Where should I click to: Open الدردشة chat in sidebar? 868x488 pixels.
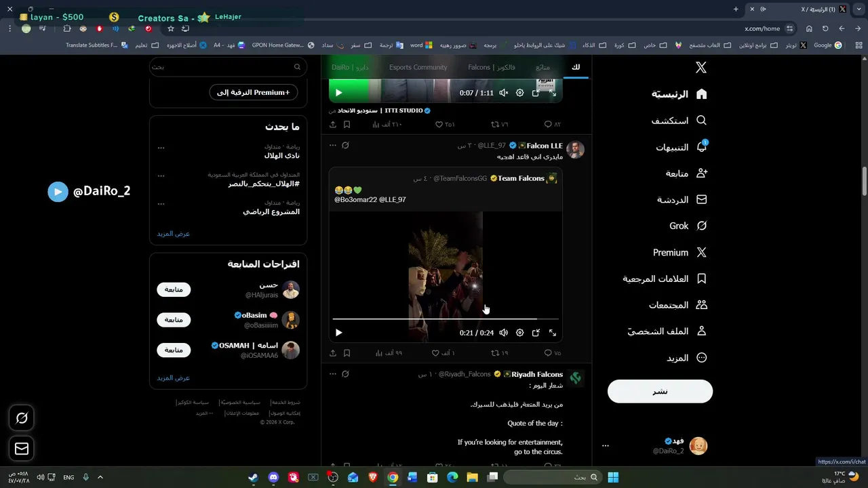pos(682,200)
